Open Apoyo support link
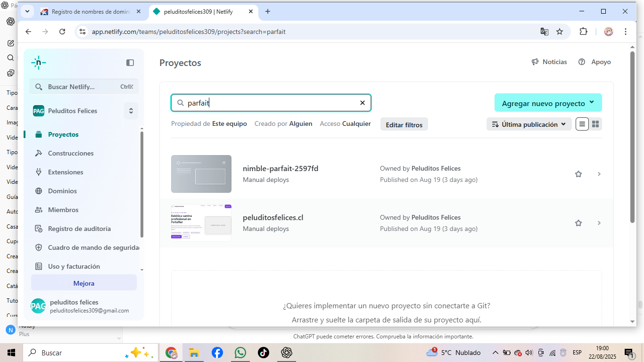 pyautogui.click(x=594, y=62)
